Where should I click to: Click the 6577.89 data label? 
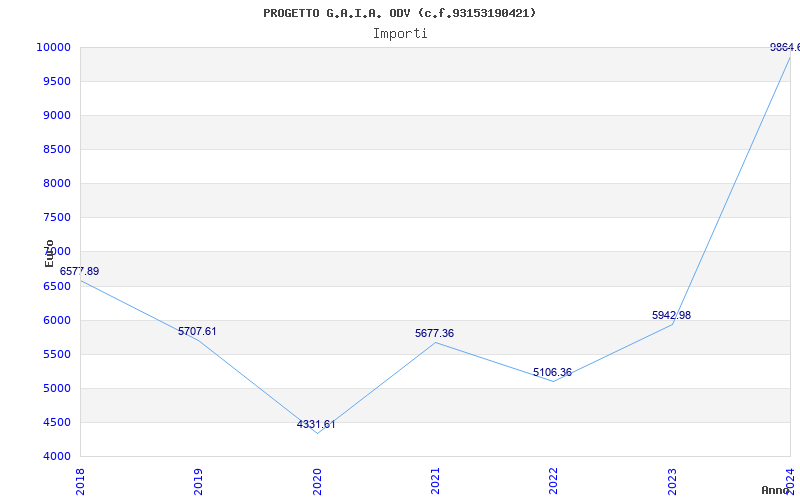(x=79, y=271)
